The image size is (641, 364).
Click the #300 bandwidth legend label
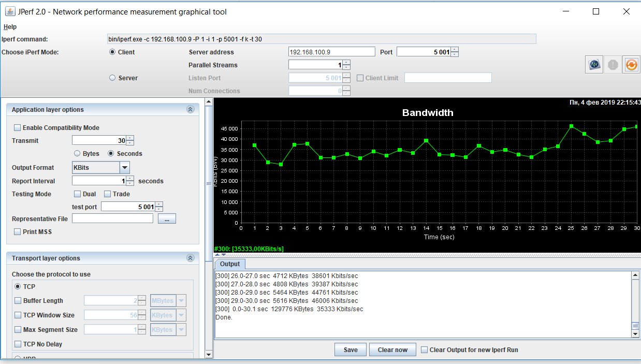click(249, 249)
